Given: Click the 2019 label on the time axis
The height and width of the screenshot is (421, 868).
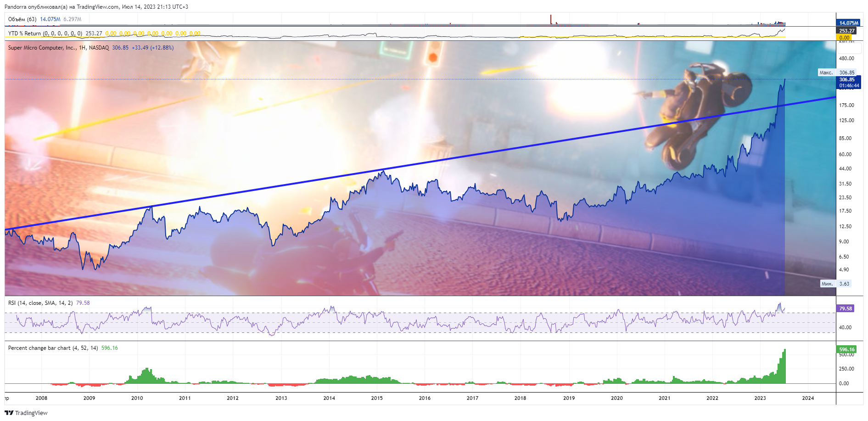Looking at the screenshot, I should [x=569, y=398].
